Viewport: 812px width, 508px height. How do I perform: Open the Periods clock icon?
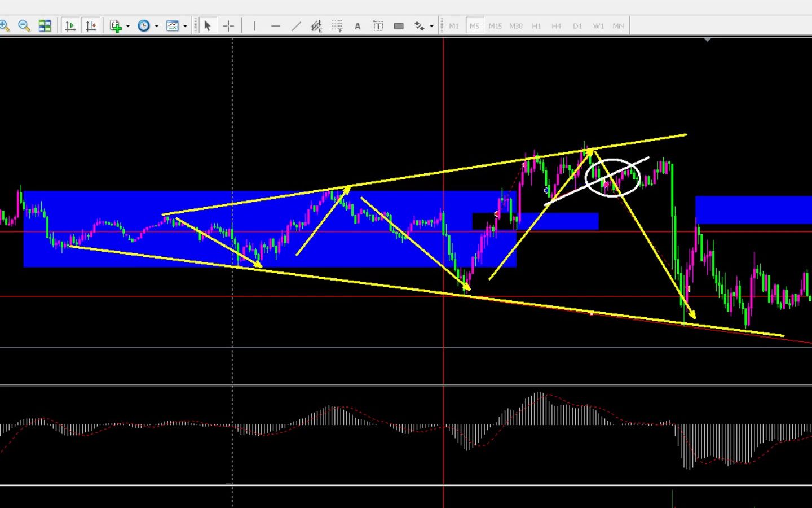144,25
